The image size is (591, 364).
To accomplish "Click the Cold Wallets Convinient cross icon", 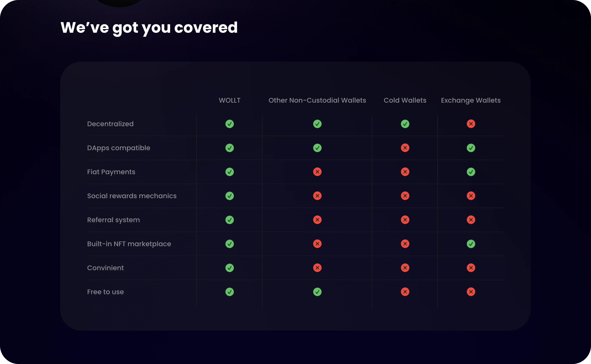I will click(x=405, y=268).
